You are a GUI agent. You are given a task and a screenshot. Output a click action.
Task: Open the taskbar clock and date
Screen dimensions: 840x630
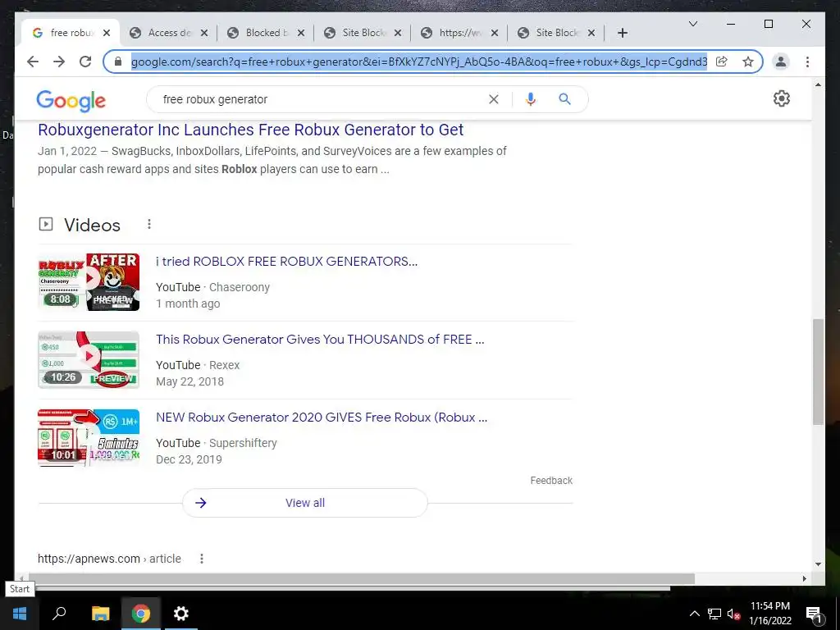[769, 614]
